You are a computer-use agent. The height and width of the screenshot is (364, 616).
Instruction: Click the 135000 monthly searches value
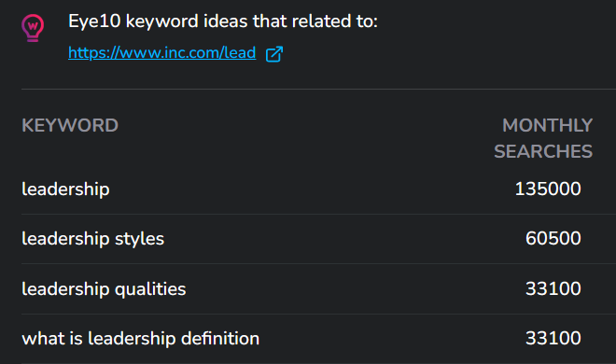click(548, 189)
